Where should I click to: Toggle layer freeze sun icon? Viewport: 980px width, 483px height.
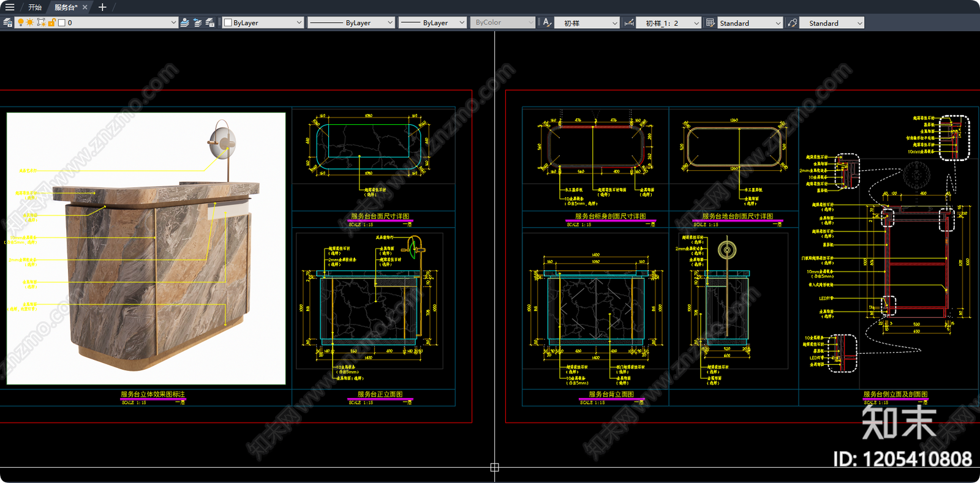coord(30,23)
